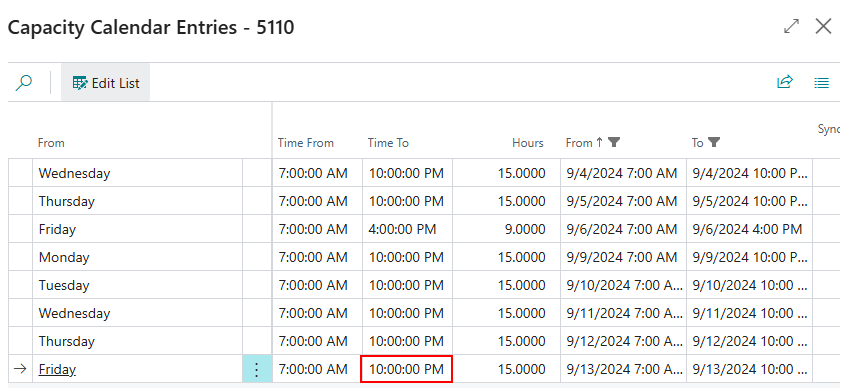Screen dimensions: 860x388
Task: Click the filter icon on To date column
Action: coord(713,143)
